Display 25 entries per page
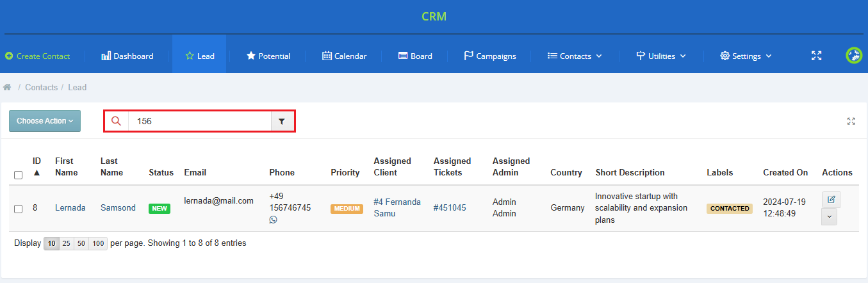 pyautogui.click(x=66, y=243)
